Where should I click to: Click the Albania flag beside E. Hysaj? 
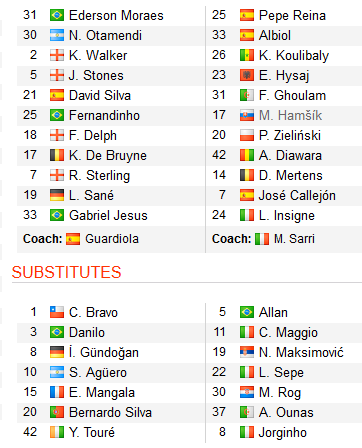point(247,75)
